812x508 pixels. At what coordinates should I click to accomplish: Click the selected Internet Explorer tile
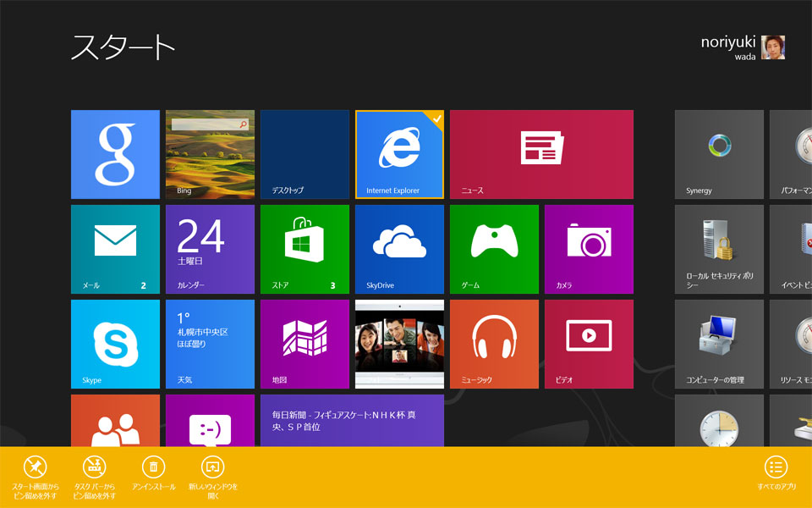[400, 154]
